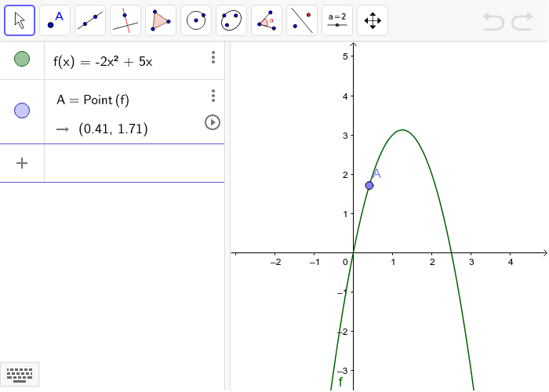Viewport: 549px width, 392px height.
Task: Click the f(x) = -2x² + 5x expression
Action: coord(103,62)
